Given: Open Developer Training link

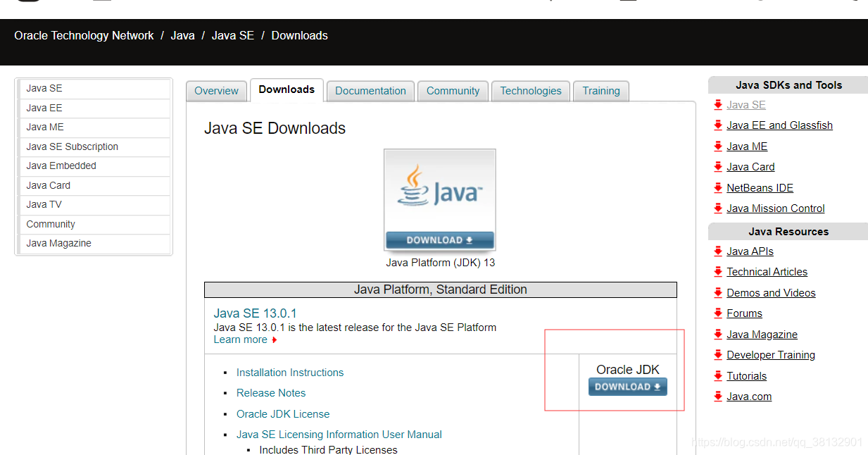Looking at the screenshot, I should point(771,355).
